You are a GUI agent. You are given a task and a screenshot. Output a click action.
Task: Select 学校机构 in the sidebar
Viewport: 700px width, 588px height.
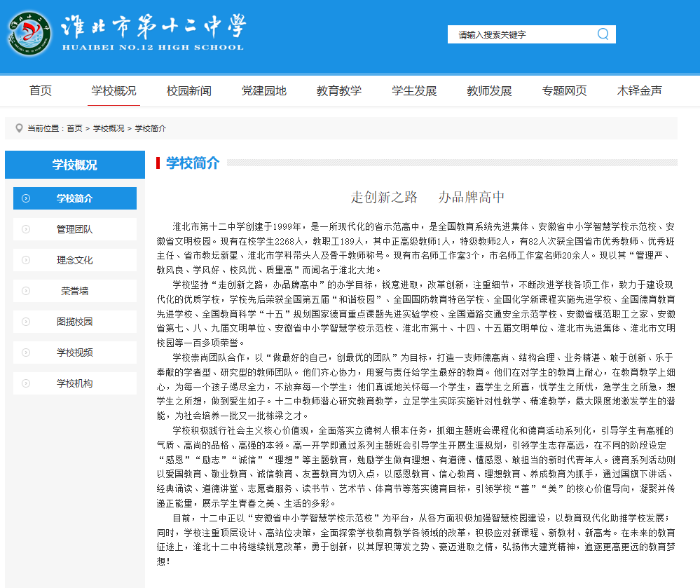click(75, 383)
